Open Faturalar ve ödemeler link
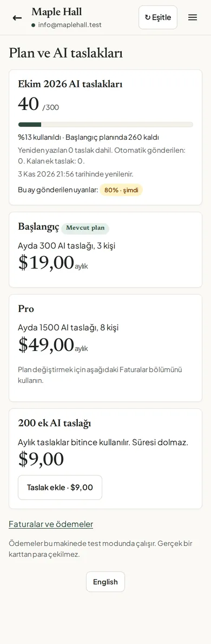The image size is (211, 644). point(51,524)
